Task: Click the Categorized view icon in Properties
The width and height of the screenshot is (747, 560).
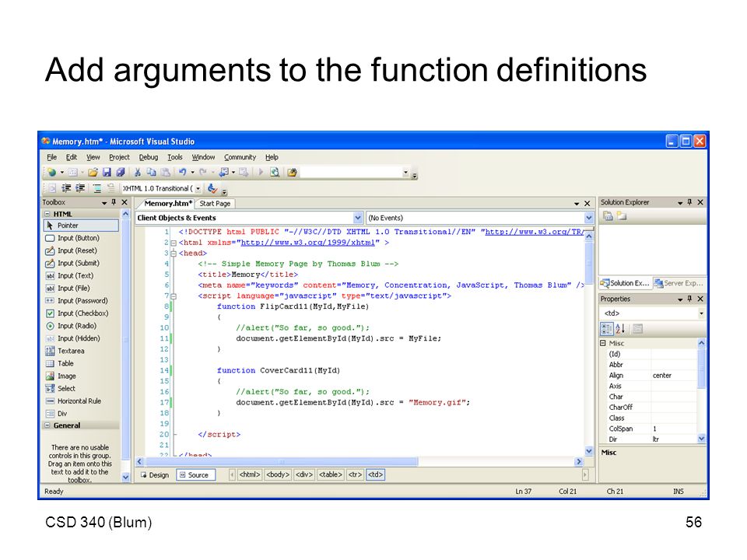Action: pyautogui.click(x=606, y=328)
